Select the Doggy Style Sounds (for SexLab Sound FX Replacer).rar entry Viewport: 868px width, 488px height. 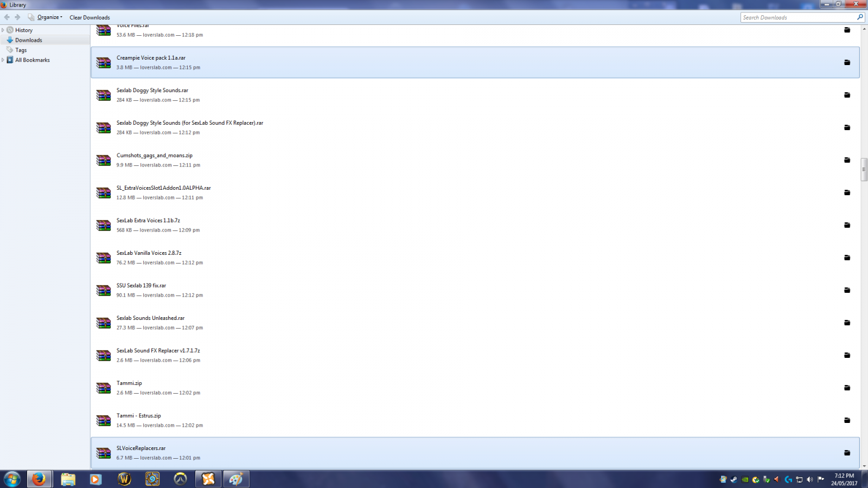point(475,127)
